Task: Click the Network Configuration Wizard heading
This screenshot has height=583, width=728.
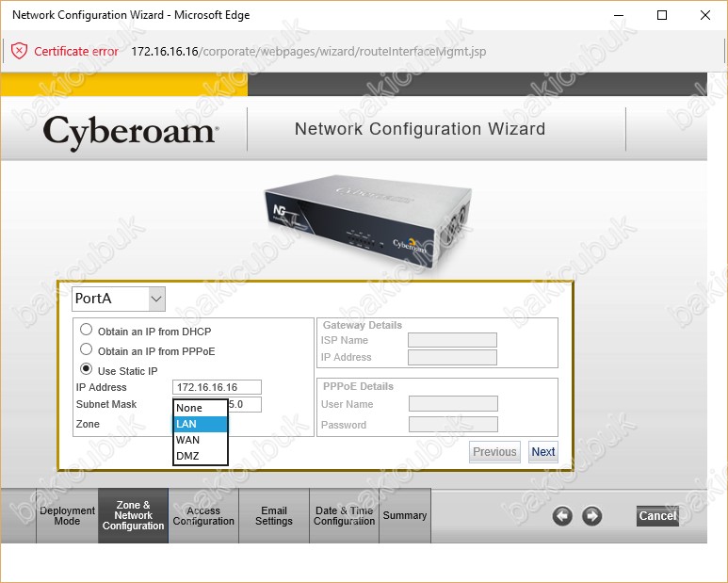Action: click(x=420, y=129)
